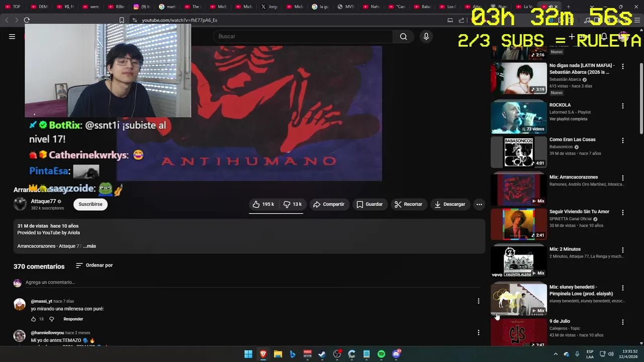Expand description with ...más
The height and width of the screenshot is (362, 644).
coord(90,246)
